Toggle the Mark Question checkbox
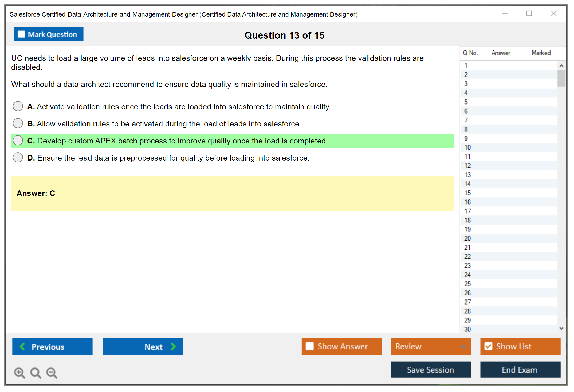The image size is (574, 392). pyautogui.click(x=21, y=34)
